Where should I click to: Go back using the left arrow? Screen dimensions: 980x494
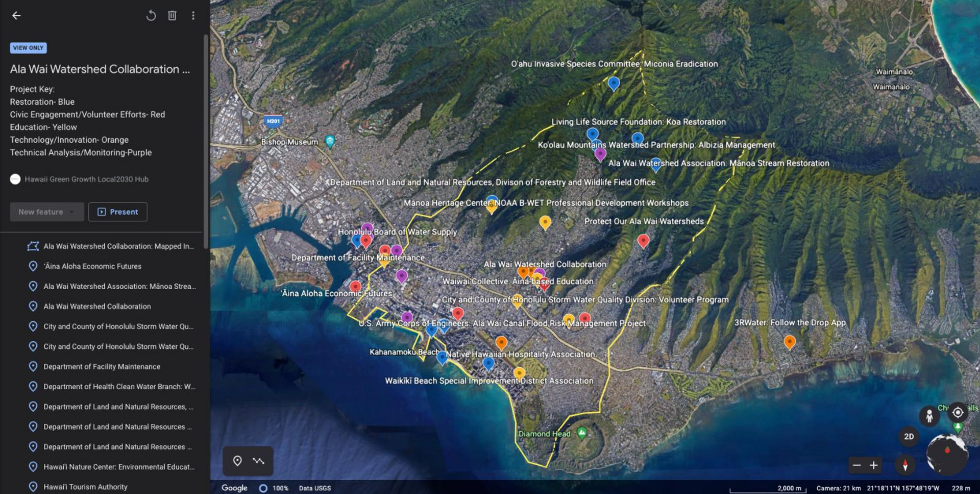point(16,15)
